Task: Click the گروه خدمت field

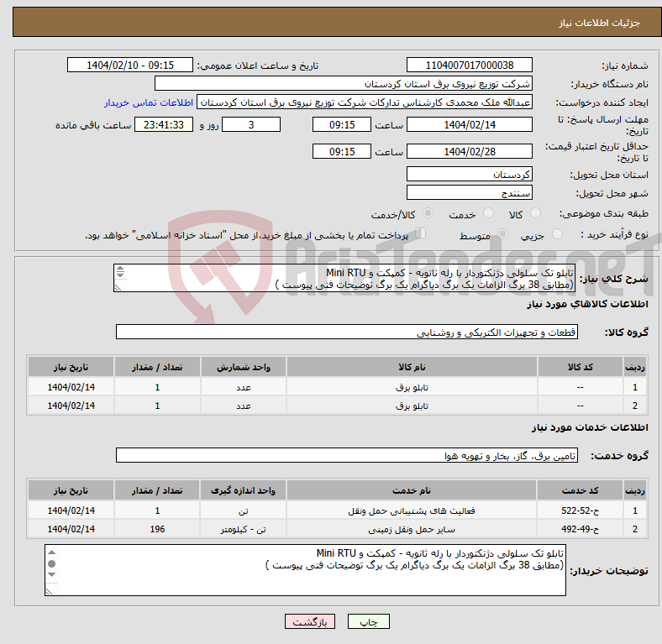Action: (x=347, y=455)
